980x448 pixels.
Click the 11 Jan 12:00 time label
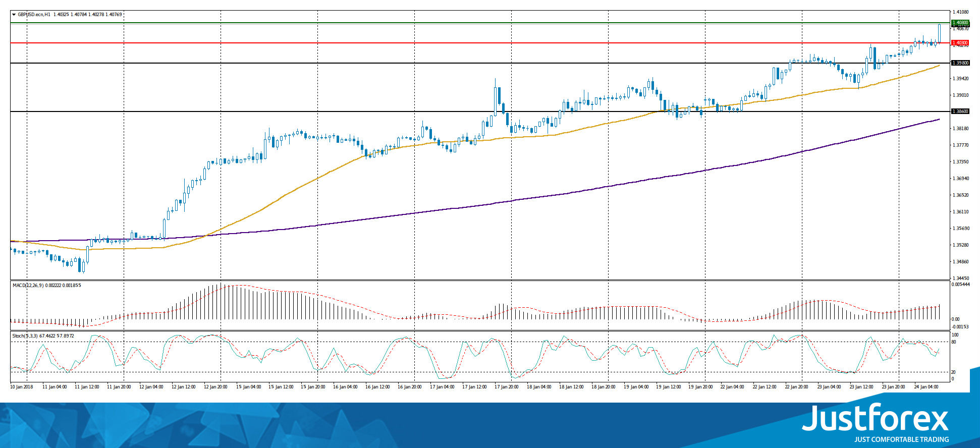[87, 387]
